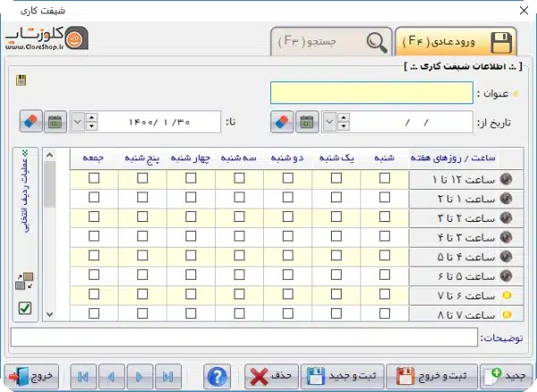Check دو شنبه for ساعت ۲ تا ۳

point(287,217)
